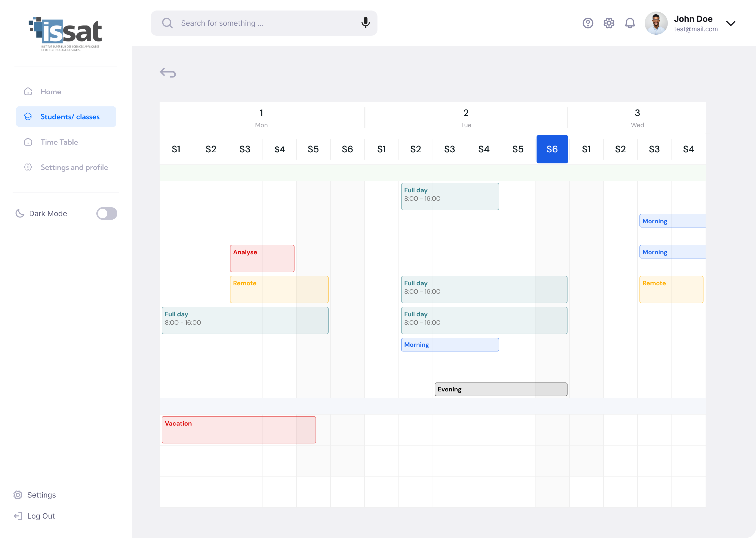Open the help question mark icon
The image size is (756, 538).
[x=588, y=23]
